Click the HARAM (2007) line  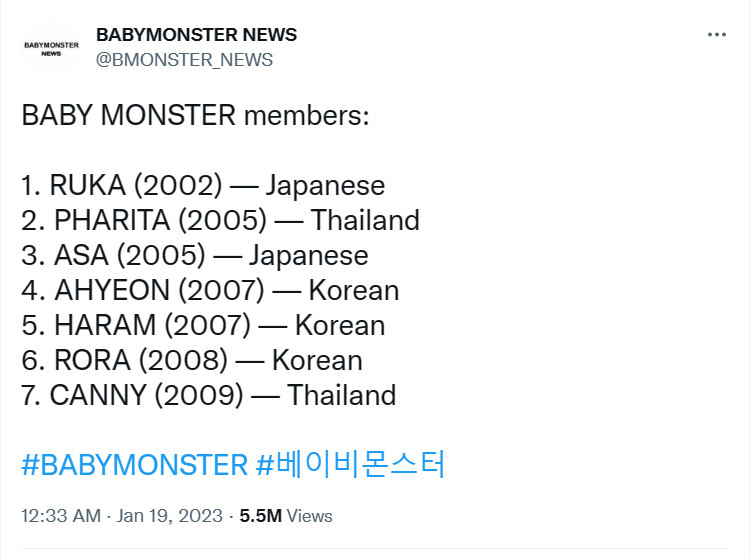coord(203,325)
